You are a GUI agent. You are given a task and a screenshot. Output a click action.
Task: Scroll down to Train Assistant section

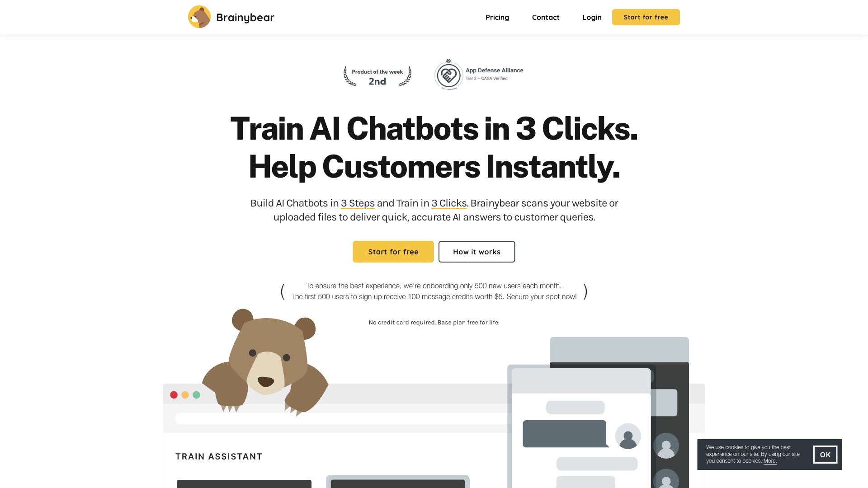coord(219,457)
